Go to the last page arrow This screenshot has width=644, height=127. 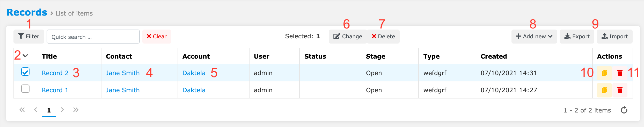tap(76, 110)
